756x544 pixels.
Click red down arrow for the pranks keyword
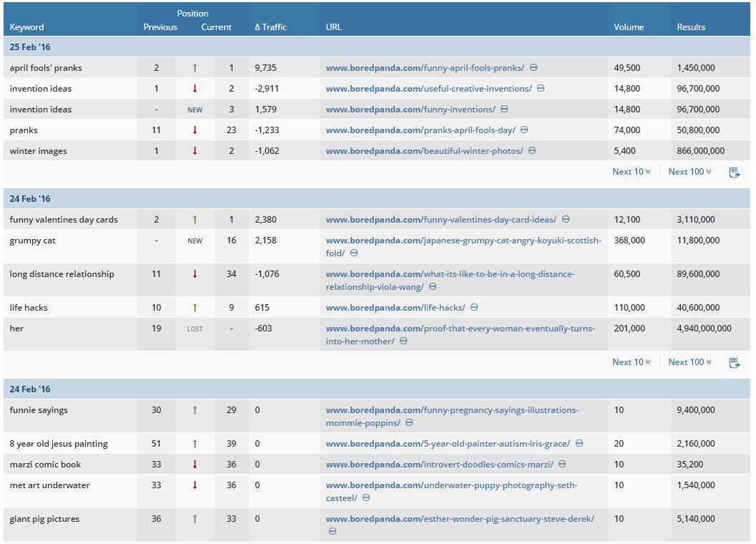tap(195, 130)
